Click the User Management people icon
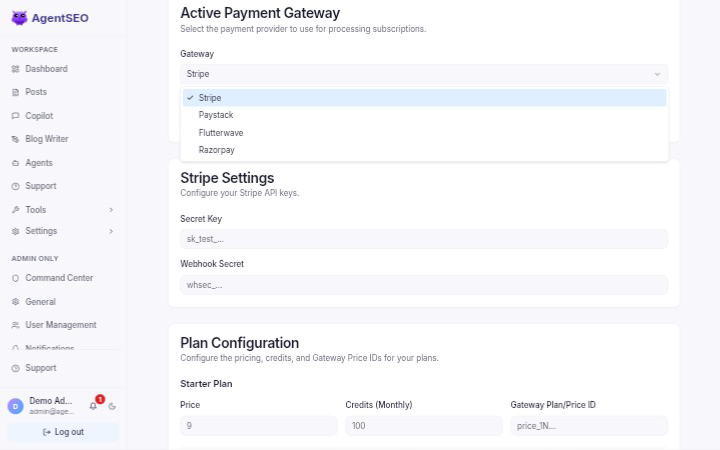 pyautogui.click(x=16, y=325)
